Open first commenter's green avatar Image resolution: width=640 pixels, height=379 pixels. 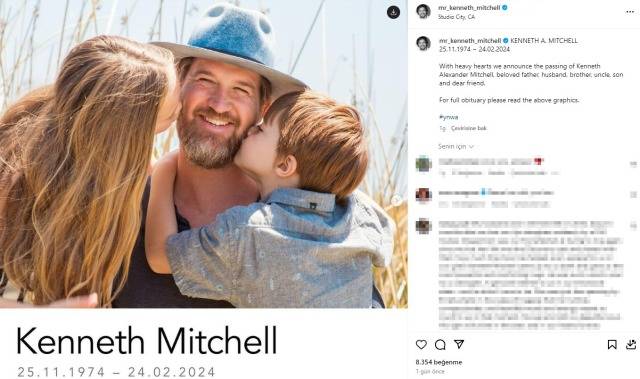[424, 164]
